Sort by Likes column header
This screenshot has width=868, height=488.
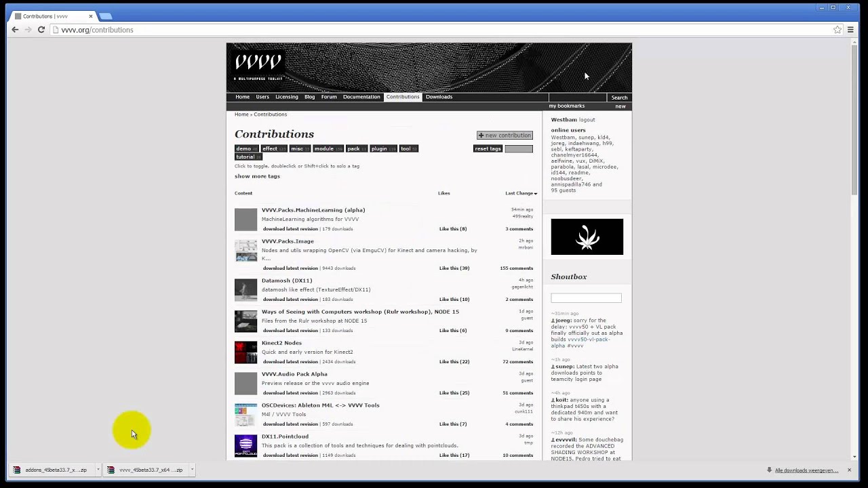tap(444, 193)
